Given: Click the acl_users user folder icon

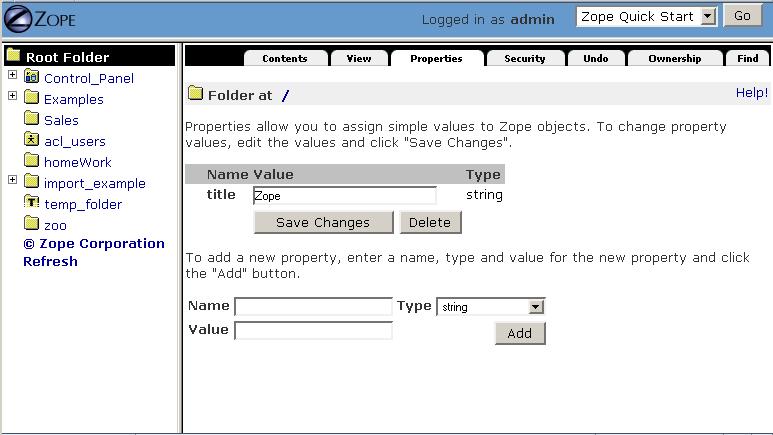Looking at the screenshot, I should click(x=31, y=140).
